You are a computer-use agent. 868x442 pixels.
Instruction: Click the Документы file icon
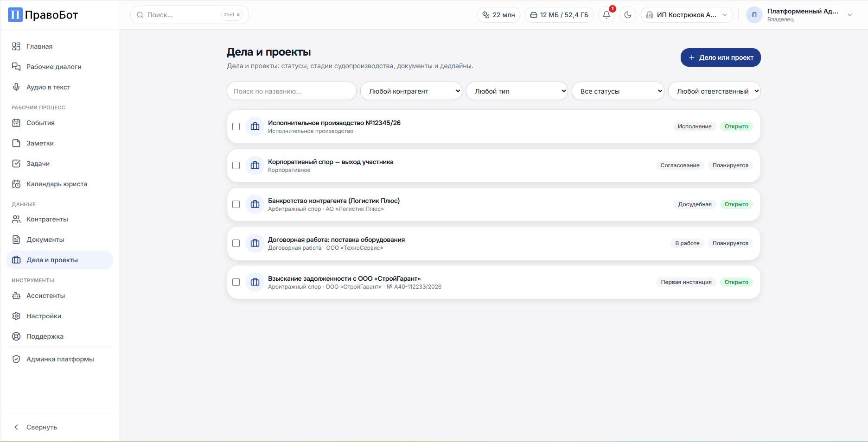coord(16,240)
